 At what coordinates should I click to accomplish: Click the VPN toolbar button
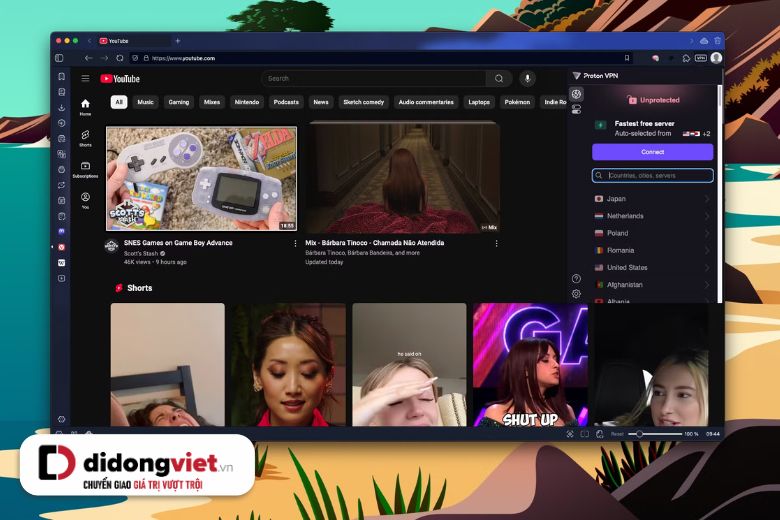point(700,58)
